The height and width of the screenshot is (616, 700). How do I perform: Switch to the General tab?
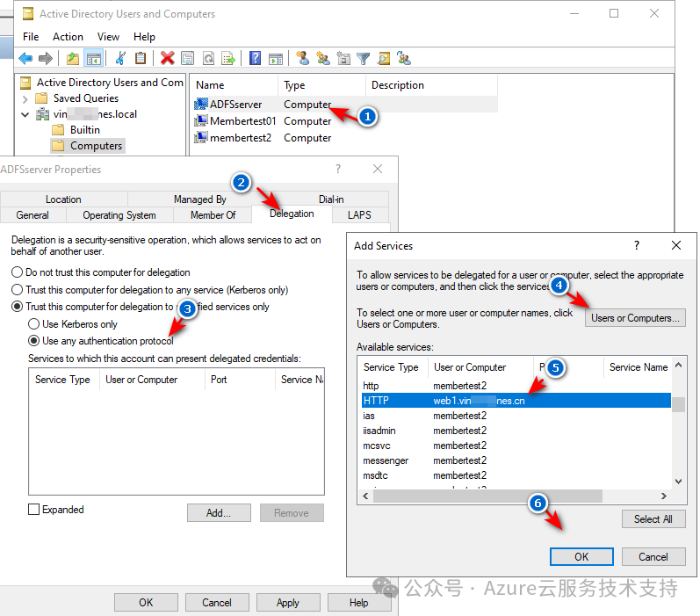click(32, 215)
